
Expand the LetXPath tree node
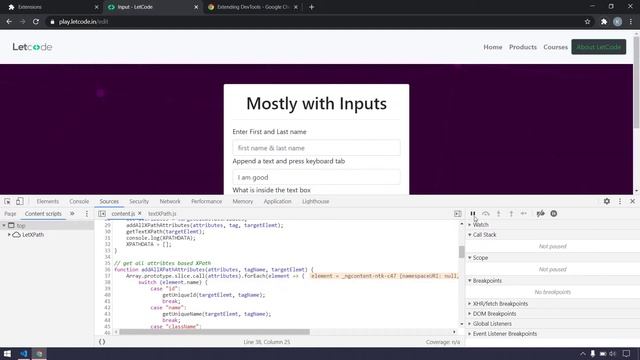pyautogui.click(x=9, y=235)
